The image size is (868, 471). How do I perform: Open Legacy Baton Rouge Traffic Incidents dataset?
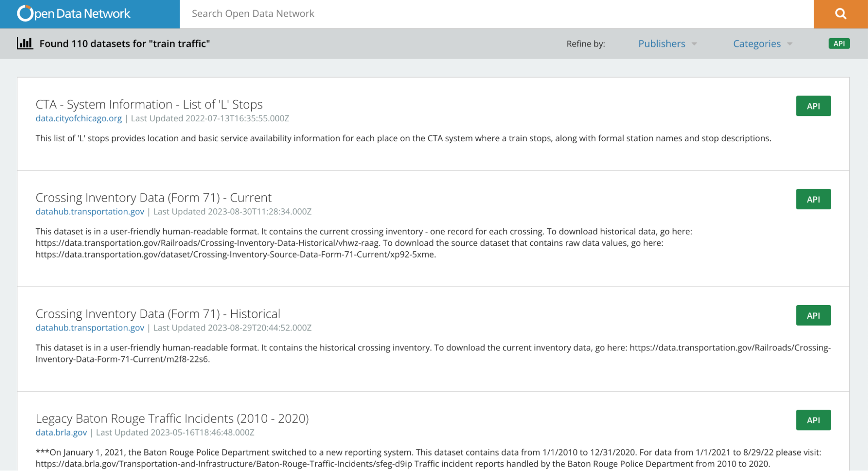(172, 418)
